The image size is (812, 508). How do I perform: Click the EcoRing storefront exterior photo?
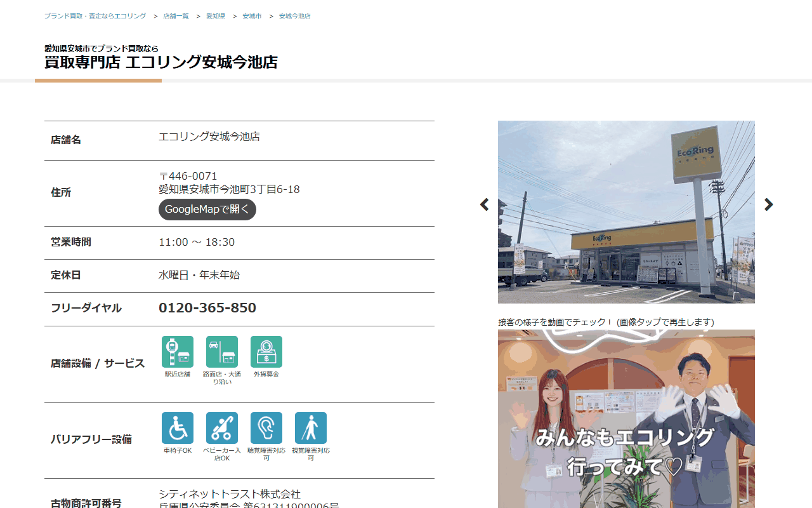626,212
